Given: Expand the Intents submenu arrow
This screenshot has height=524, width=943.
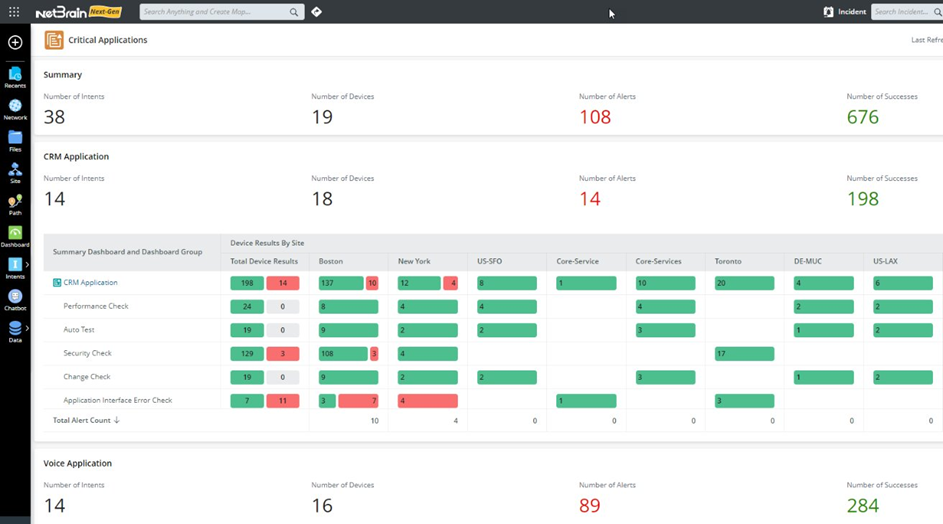Looking at the screenshot, I should [x=27, y=265].
